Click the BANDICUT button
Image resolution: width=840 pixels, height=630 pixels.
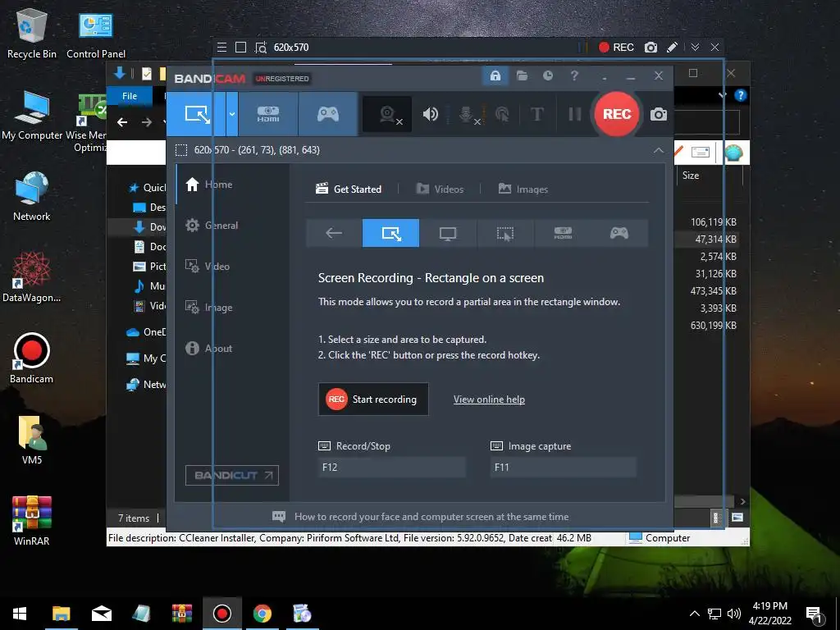pos(232,475)
